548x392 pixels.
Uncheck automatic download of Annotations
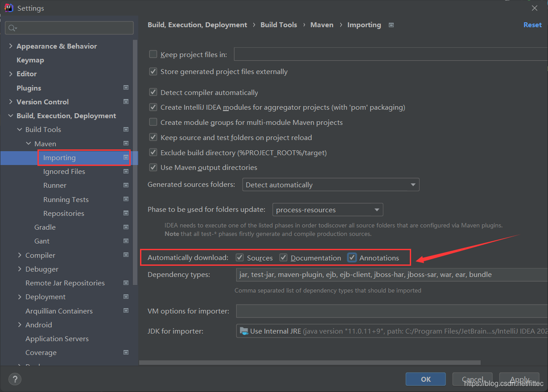tap(352, 258)
